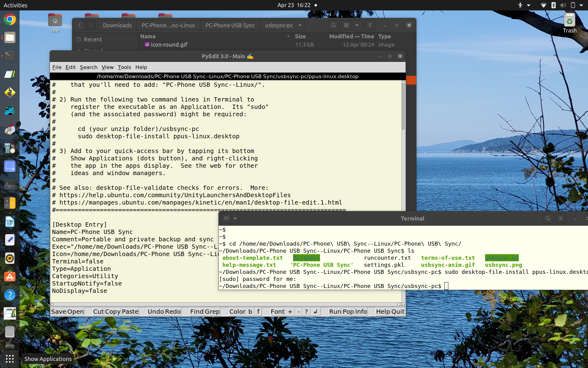Open the Trash desktop icon

tap(569, 23)
